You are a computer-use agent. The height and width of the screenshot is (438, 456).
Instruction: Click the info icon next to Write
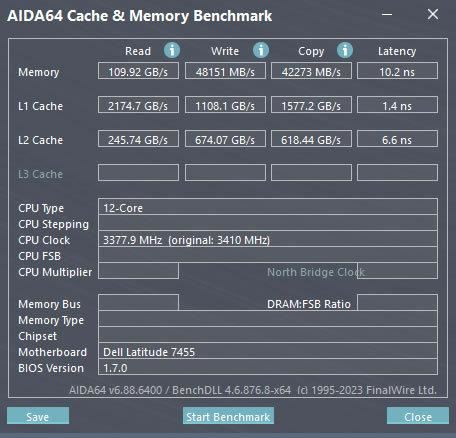pyautogui.click(x=261, y=50)
